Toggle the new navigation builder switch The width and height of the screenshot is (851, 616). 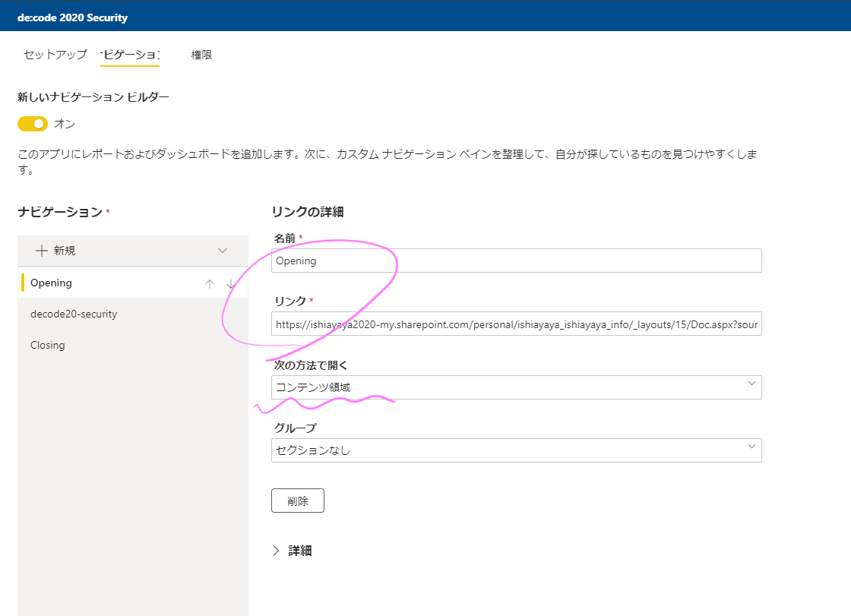pyautogui.click(x=33, y=124)
